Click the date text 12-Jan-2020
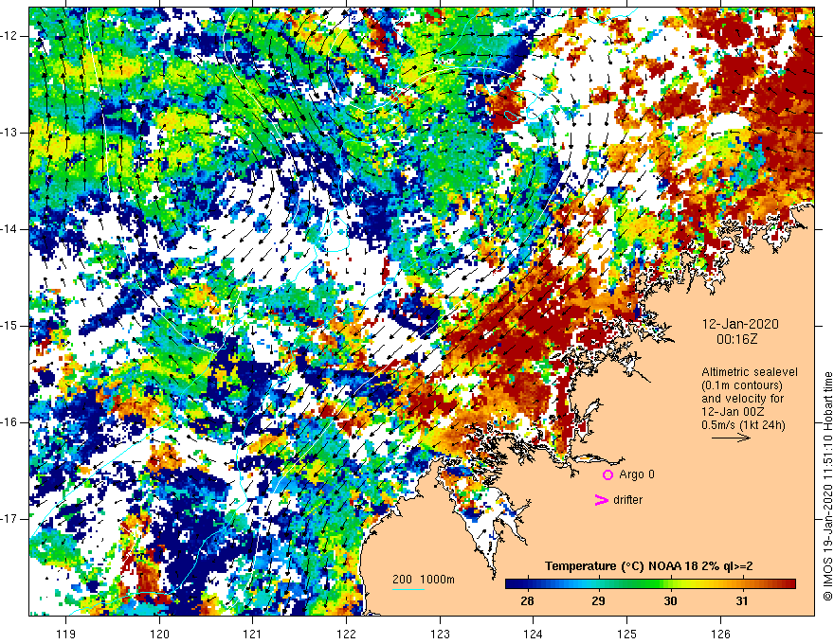This screenshot has width=834, height=644. (740, 324)
